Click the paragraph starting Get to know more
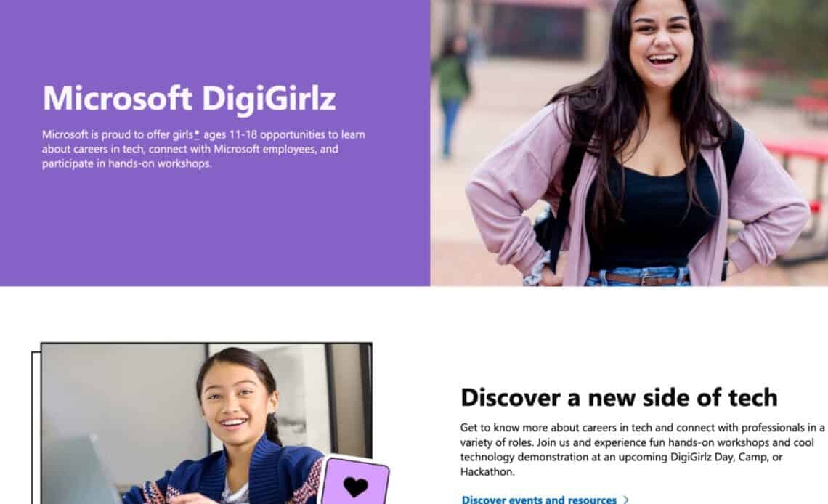 [x=641, y=450]
